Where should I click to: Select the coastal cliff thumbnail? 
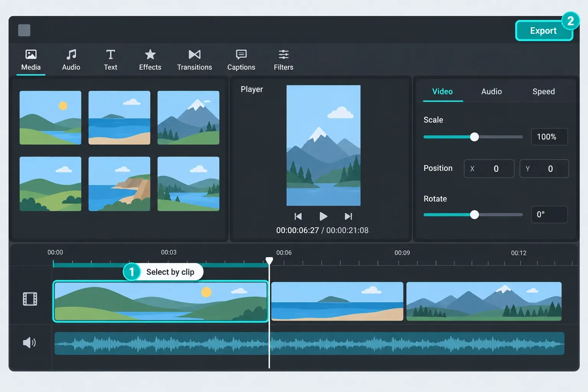119,184
